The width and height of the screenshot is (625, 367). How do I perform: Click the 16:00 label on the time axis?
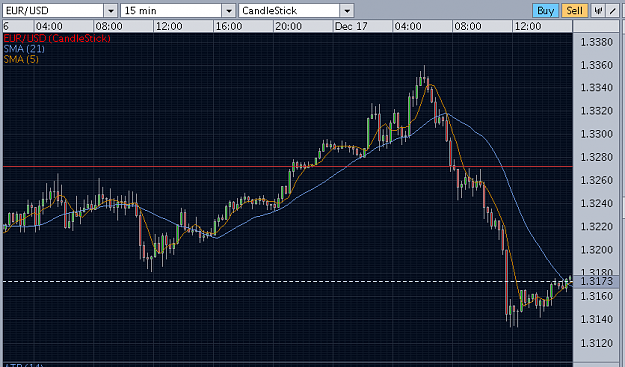[x=229, y=26]
